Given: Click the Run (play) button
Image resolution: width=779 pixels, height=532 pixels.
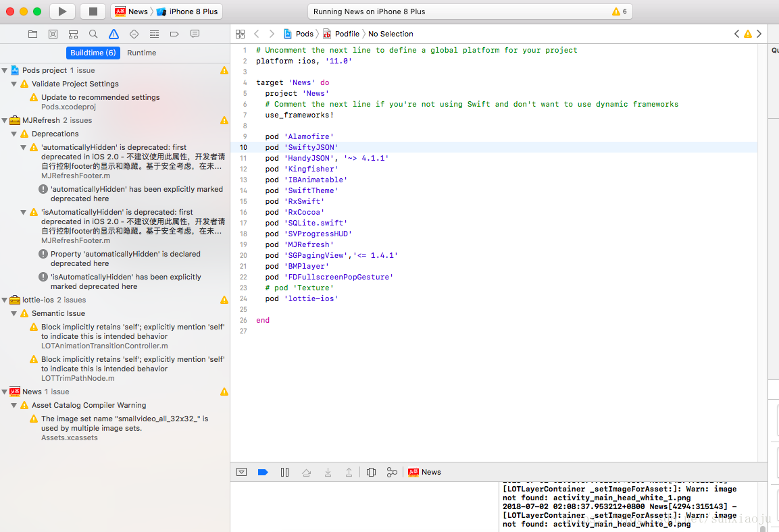Looking at the screenshot, I should [63, 11].
